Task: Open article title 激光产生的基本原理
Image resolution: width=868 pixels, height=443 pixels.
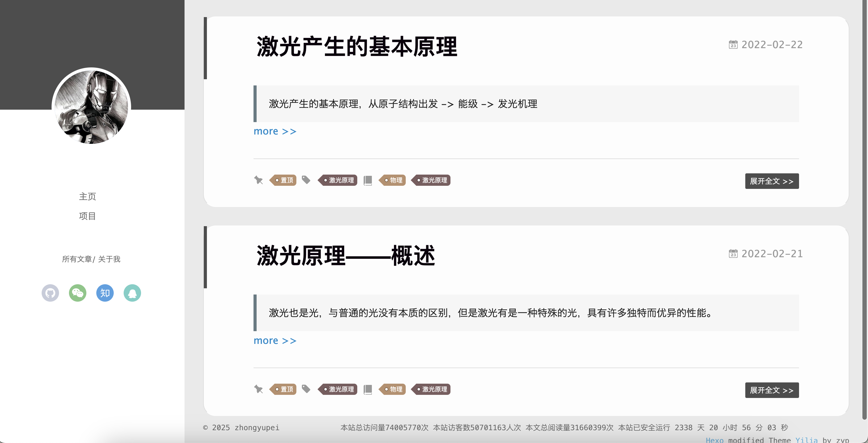Action: pyautogui.click(x=357, y=47)
